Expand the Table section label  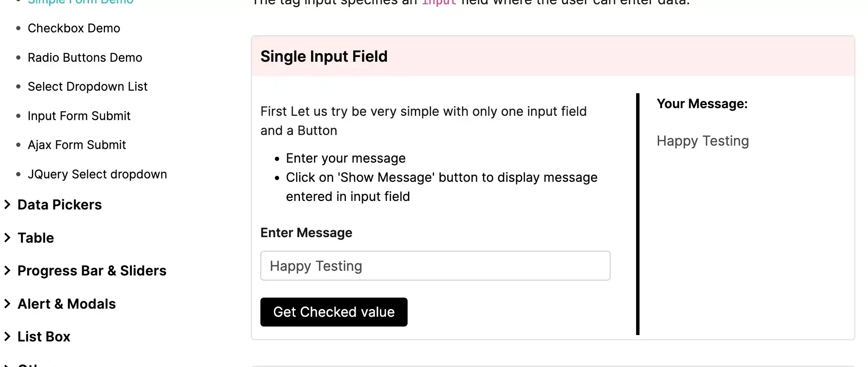[36, 238]
